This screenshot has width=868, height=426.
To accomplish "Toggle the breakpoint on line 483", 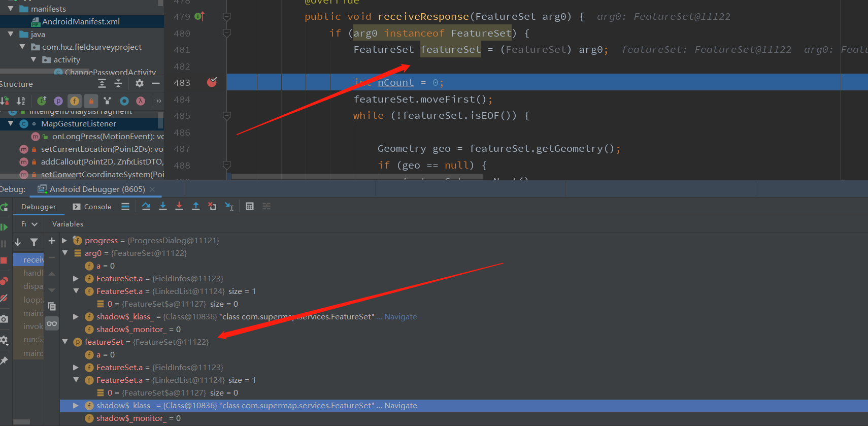I will tap(212, 82).
